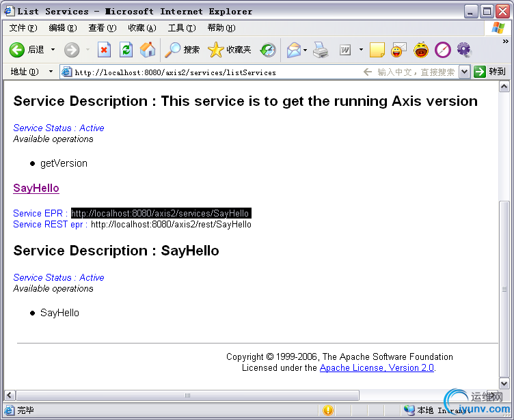Expand the toolbar overflow chevron
This screenshot has height=420, width=514.
click(506, 41)
